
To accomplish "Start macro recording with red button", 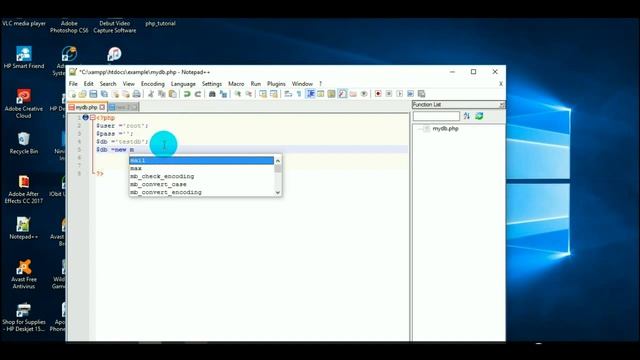I will (378, 94).
